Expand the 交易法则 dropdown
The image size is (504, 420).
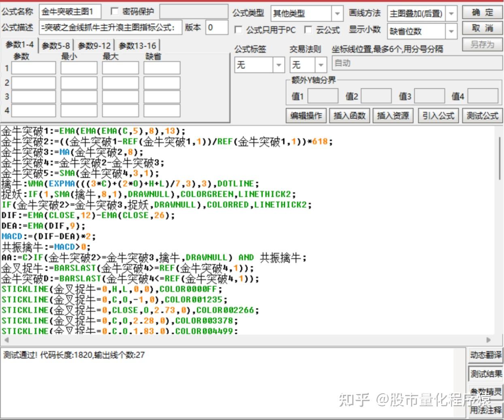pyautogui.click(x=321, y=65)
